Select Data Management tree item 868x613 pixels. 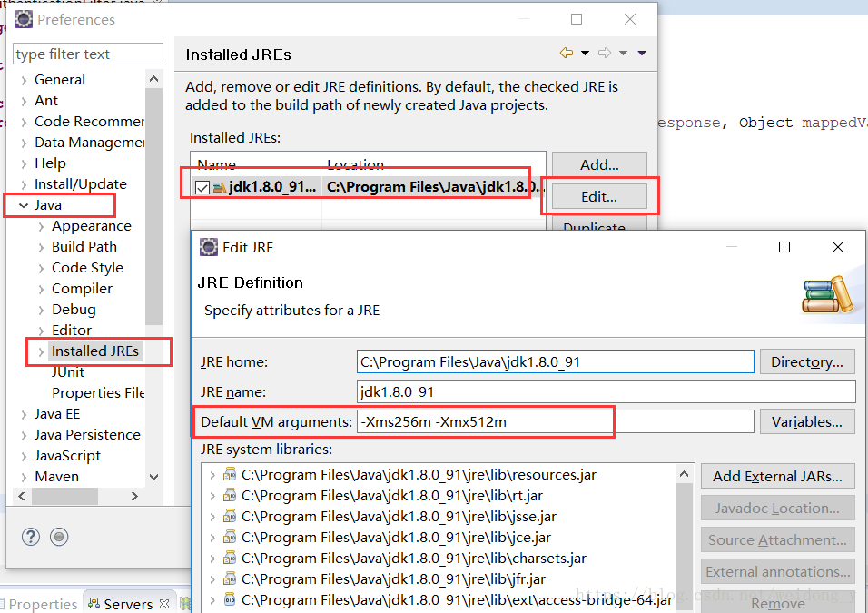(x=89, y=143)
